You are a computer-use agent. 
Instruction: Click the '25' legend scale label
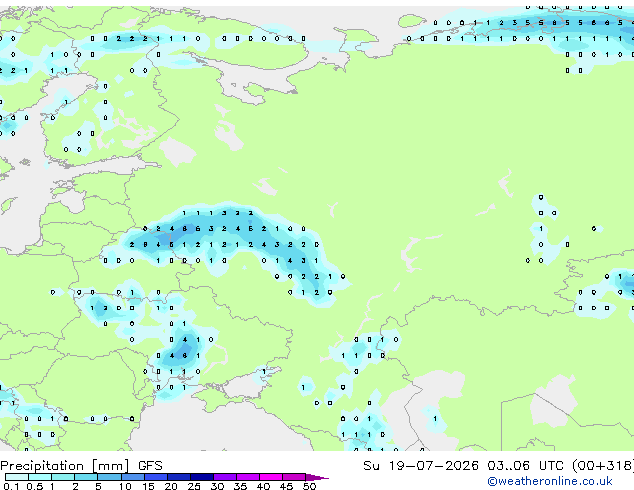(194, 486)
